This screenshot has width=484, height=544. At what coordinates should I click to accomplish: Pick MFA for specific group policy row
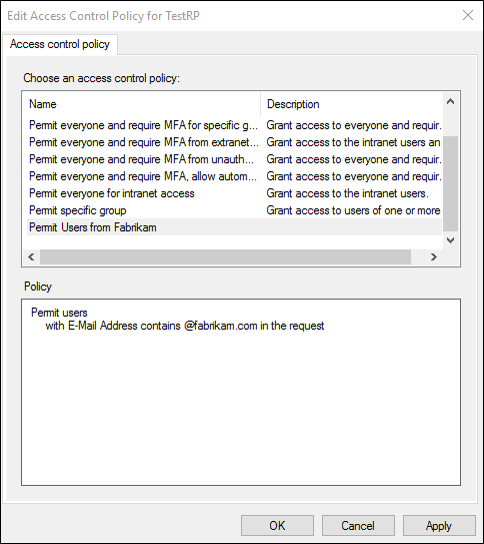[234, 125]
